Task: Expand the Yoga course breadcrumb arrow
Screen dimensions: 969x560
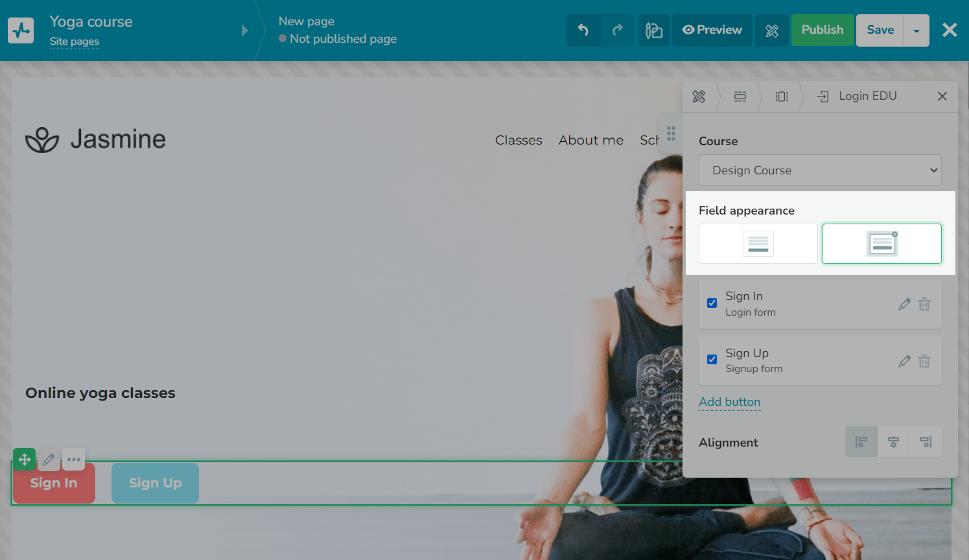Action: pos(244,30)
